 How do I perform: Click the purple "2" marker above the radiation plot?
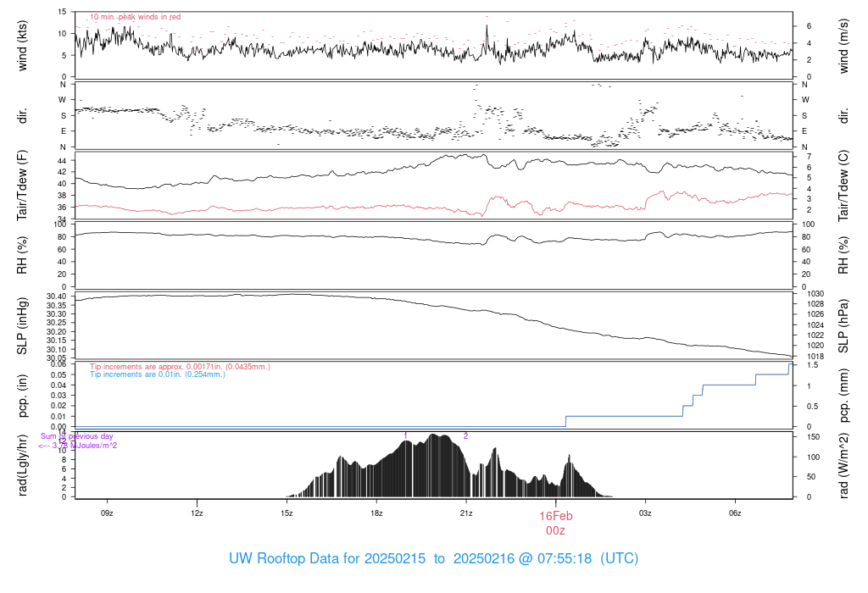point(465,436)
